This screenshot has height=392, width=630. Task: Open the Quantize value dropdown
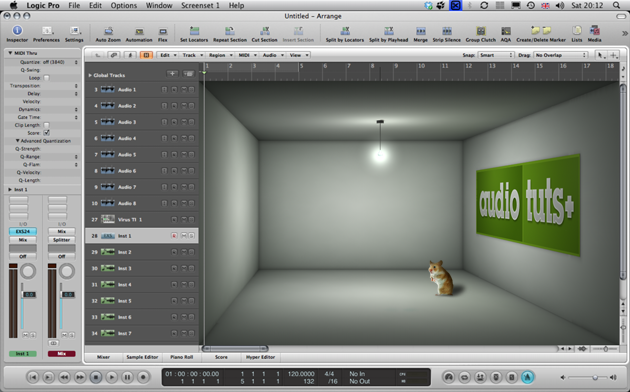point(60,62)
